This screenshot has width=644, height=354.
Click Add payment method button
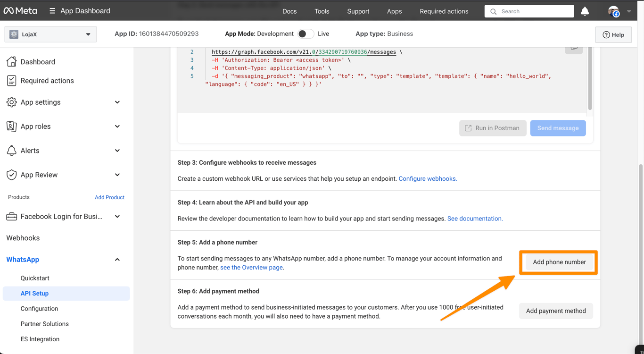pyautogui.click(x=556, y=311)
